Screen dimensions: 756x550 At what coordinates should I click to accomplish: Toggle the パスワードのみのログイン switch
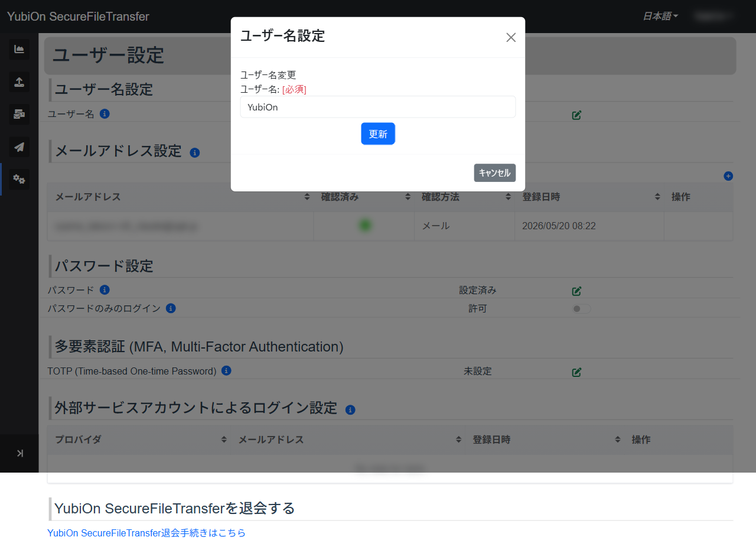tap(581, 309)
